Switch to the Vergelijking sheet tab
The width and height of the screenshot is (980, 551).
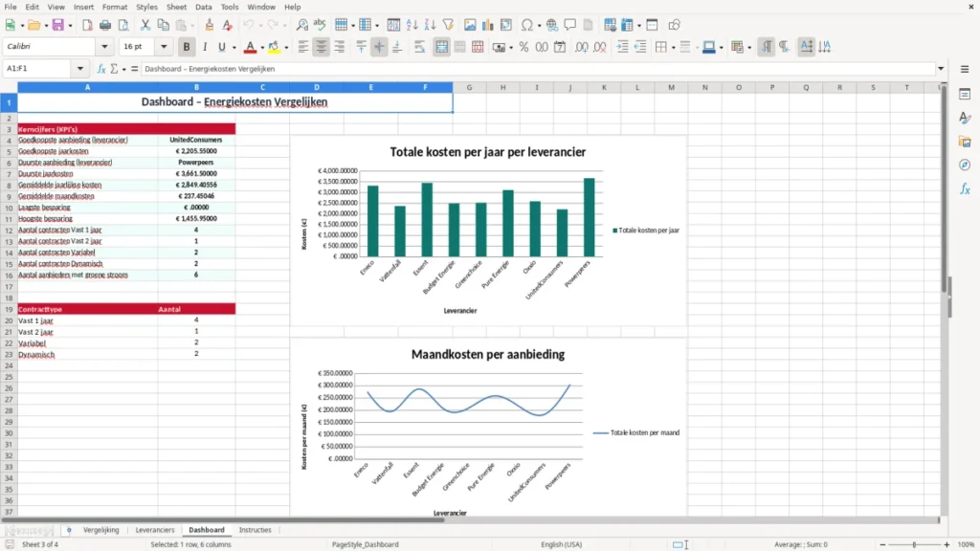[101, 530]
